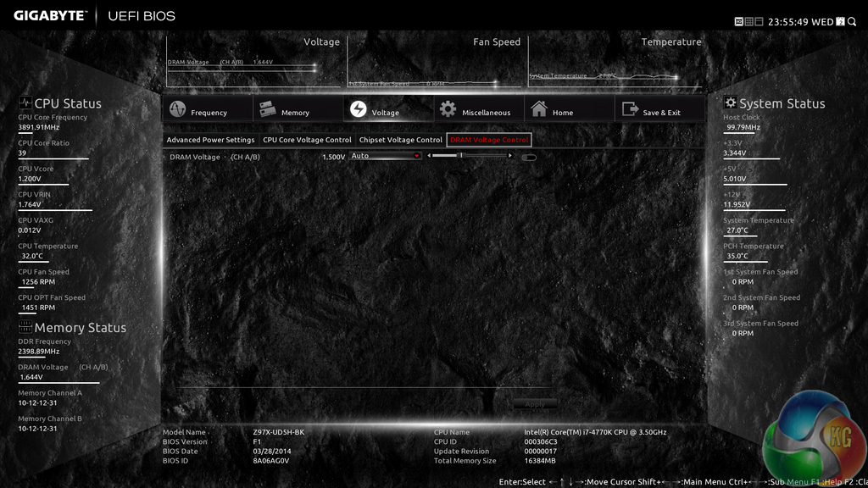Click the CPU VAXG 0.012V reading
868x488 pixels.
[x=30, y=230]
